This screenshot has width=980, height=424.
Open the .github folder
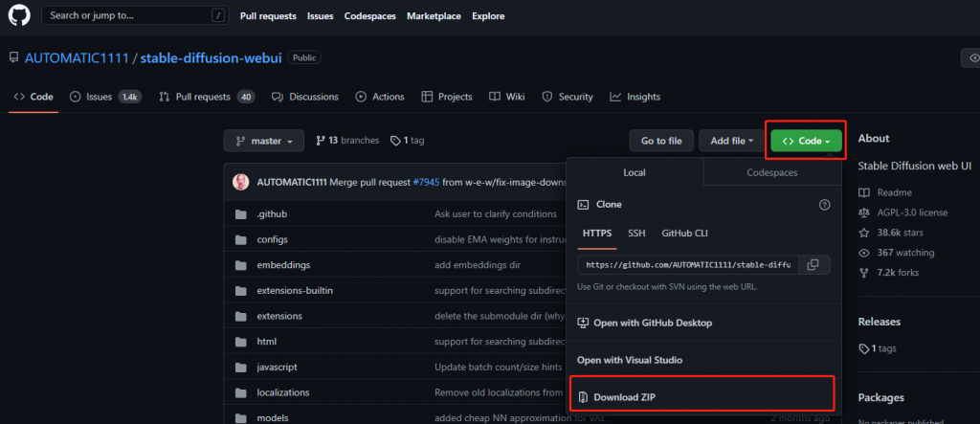(x=272, y=213)
